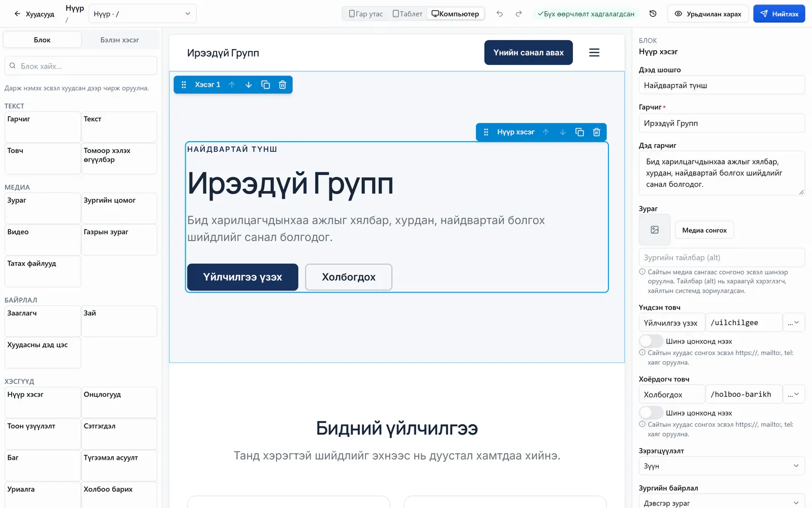Open version history clock icon
812x508 pixels.
(x=653, y=14)
